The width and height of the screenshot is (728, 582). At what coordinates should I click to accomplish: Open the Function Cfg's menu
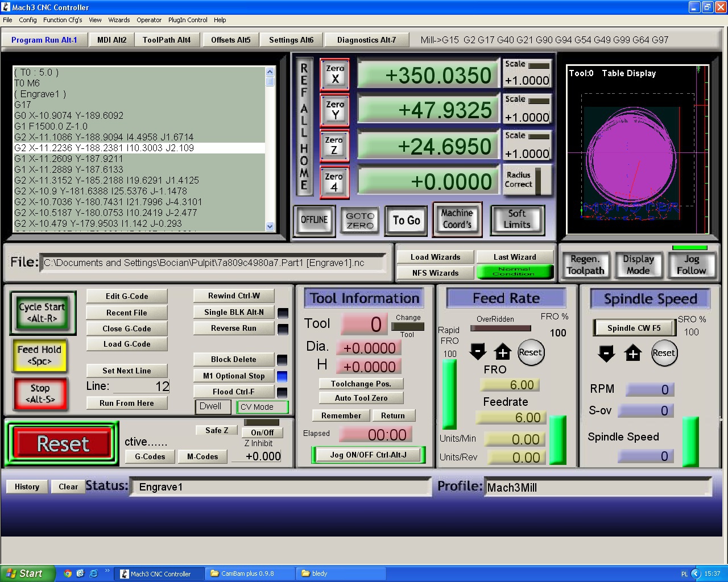(x=63, y=20)
